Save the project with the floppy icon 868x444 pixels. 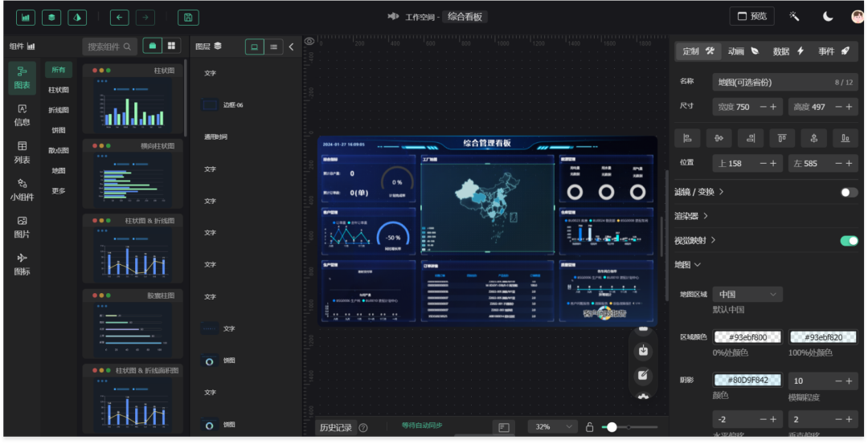[x=188, y=17]
